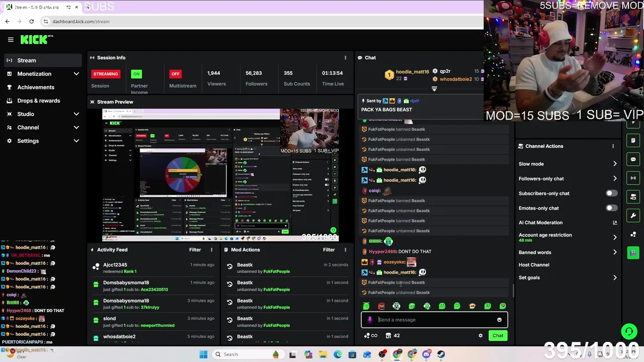Toggle Subscribers-only chat switch

[x=611, y=194]
